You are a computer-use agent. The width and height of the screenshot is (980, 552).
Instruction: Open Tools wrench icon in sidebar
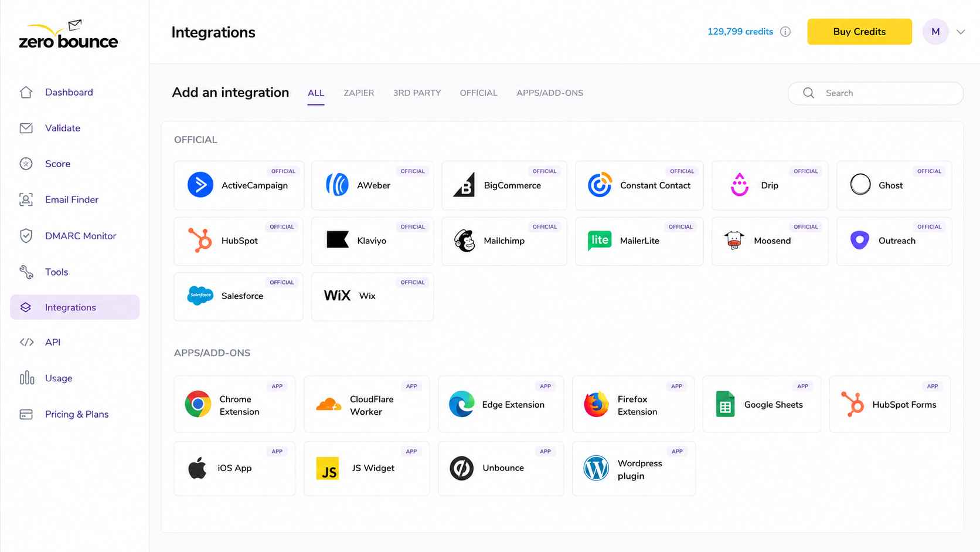point(26,272)
